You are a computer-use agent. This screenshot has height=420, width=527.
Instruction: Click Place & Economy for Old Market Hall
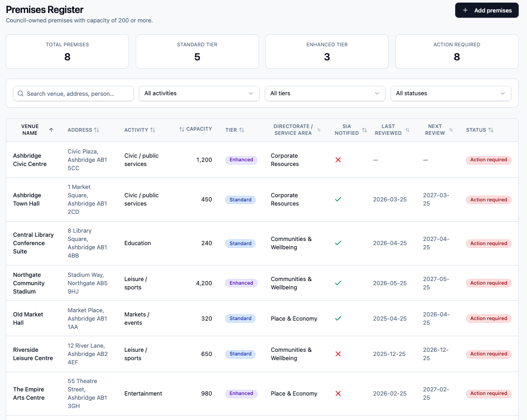pos(294,319)
